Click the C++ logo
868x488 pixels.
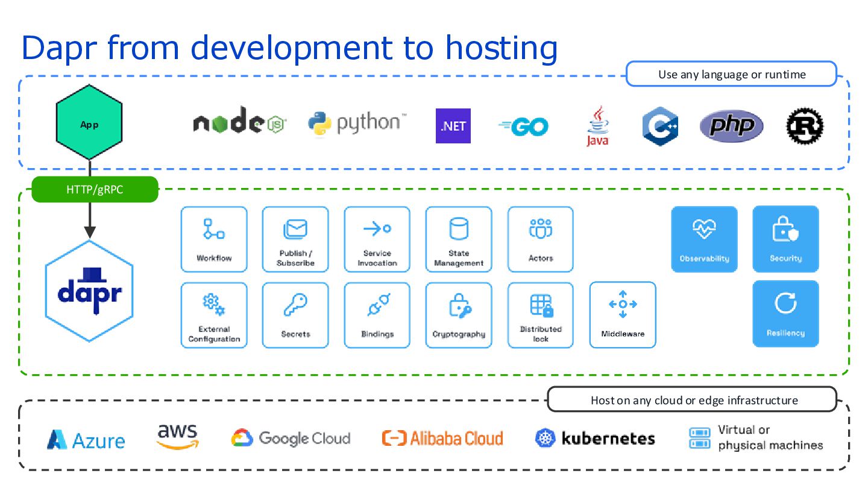(661, 126)
